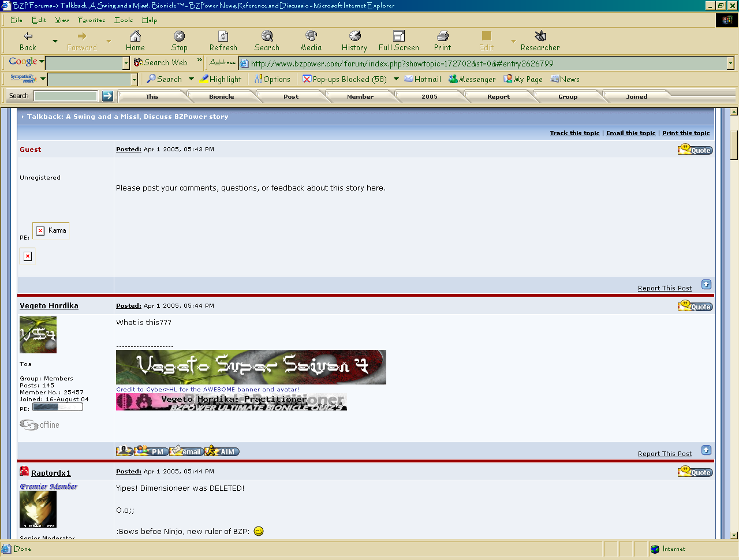Open the Search pane from the main toolbar

point(267,41)
